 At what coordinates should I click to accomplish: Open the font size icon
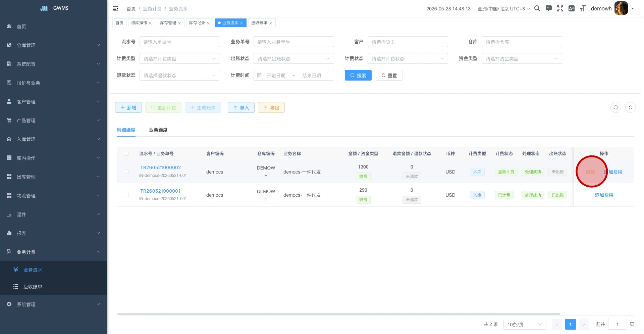(x=583, y=8)
